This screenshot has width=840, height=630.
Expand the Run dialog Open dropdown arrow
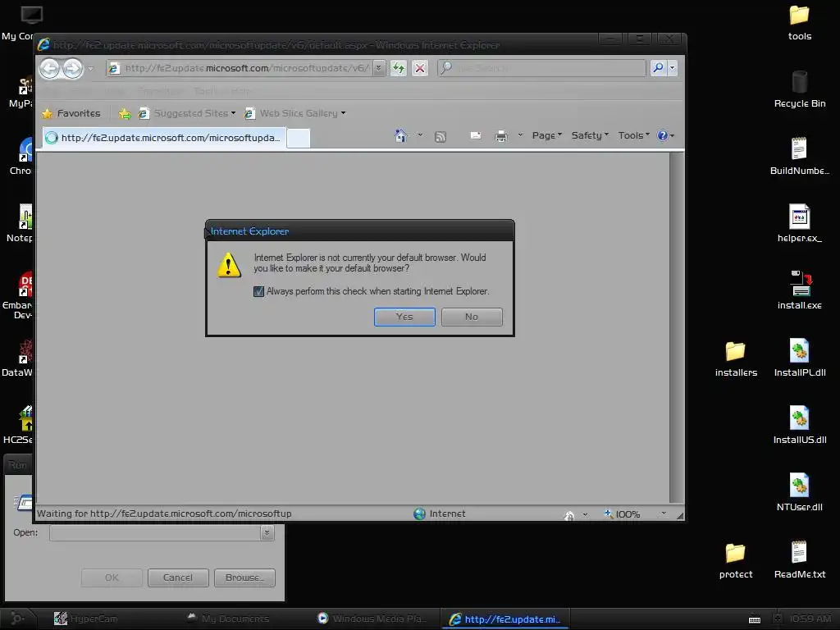click(267, 532)
